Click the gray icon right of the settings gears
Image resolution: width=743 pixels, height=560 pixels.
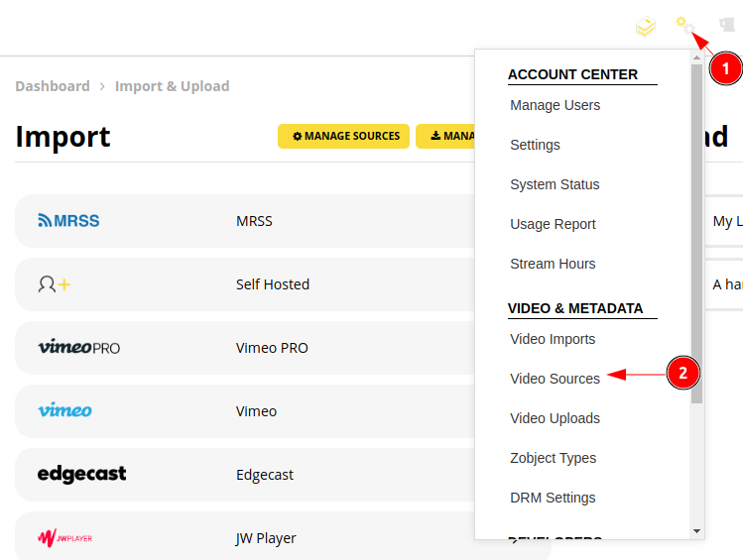click(x=727, y=25)
